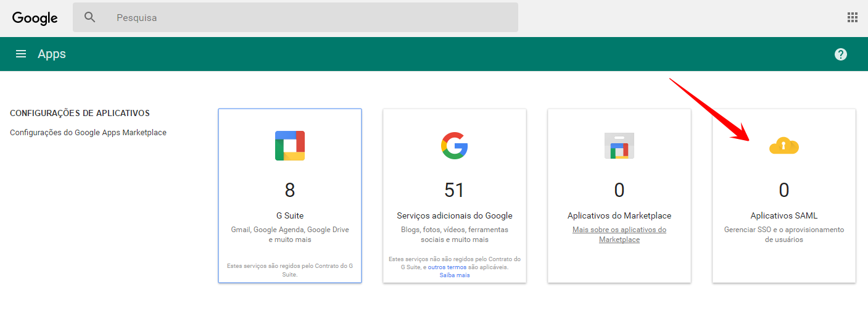
Task: Click the 0 count in Marketplace card
Action: (619, 190)
